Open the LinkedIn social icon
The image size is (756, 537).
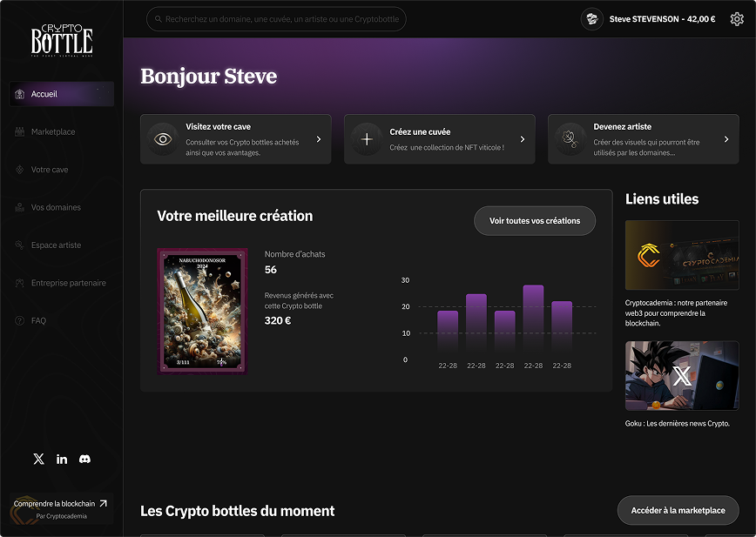pos(62,459)
